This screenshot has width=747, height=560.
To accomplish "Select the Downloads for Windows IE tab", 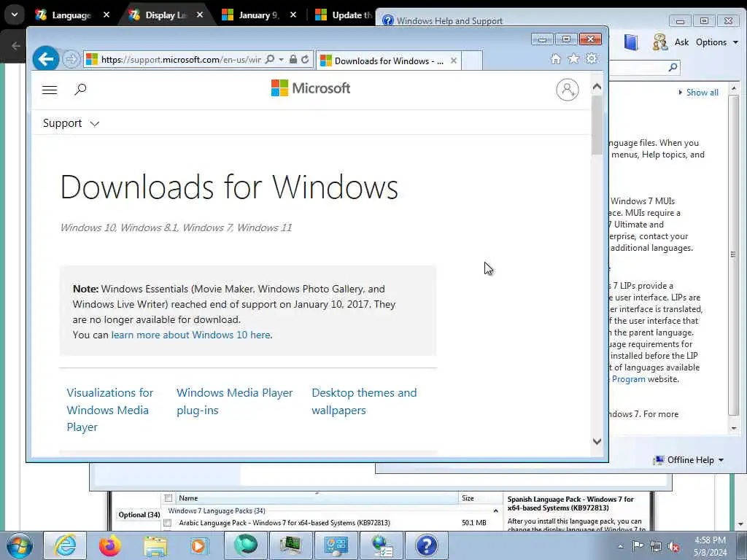I will 388,61.
